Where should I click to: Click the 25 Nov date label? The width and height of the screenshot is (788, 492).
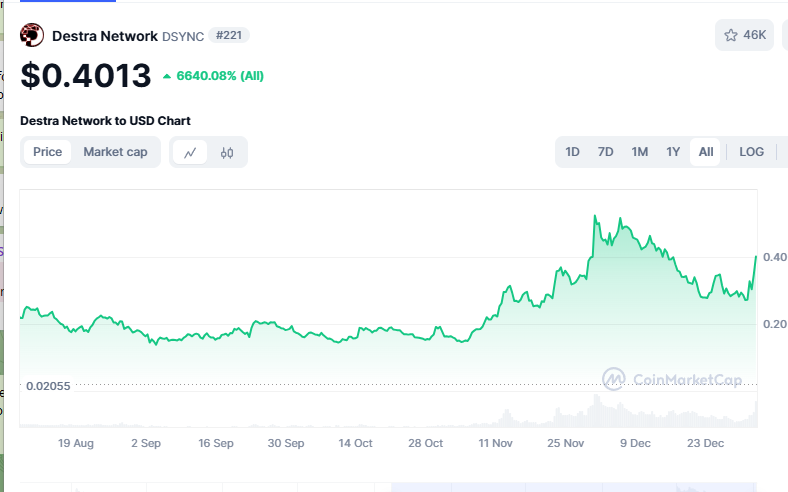pos(565,443)
